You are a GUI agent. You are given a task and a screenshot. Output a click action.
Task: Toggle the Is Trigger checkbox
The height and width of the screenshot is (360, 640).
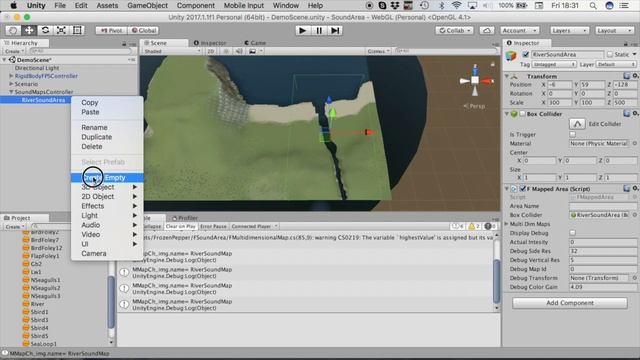tap(573, 134)
